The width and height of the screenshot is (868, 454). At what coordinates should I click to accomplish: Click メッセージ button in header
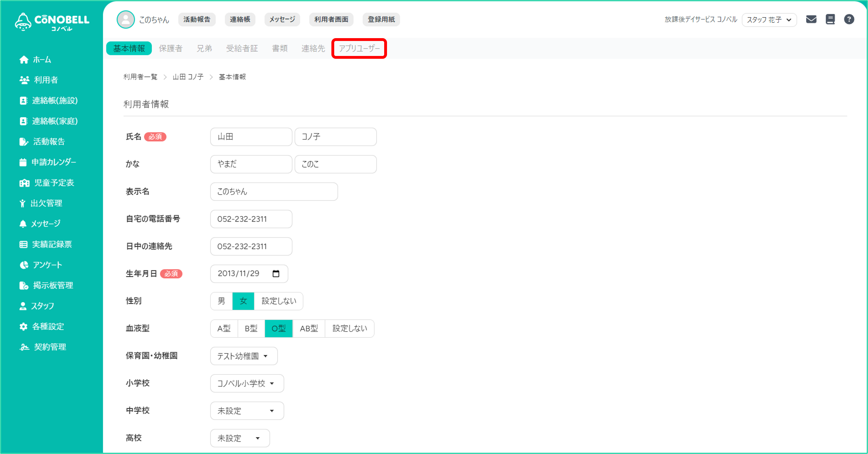pos(282,20)
